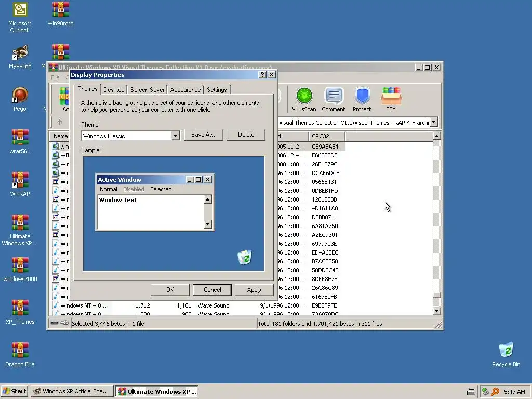Click the green tray icon beside the magnifier

tap(485, 392)
